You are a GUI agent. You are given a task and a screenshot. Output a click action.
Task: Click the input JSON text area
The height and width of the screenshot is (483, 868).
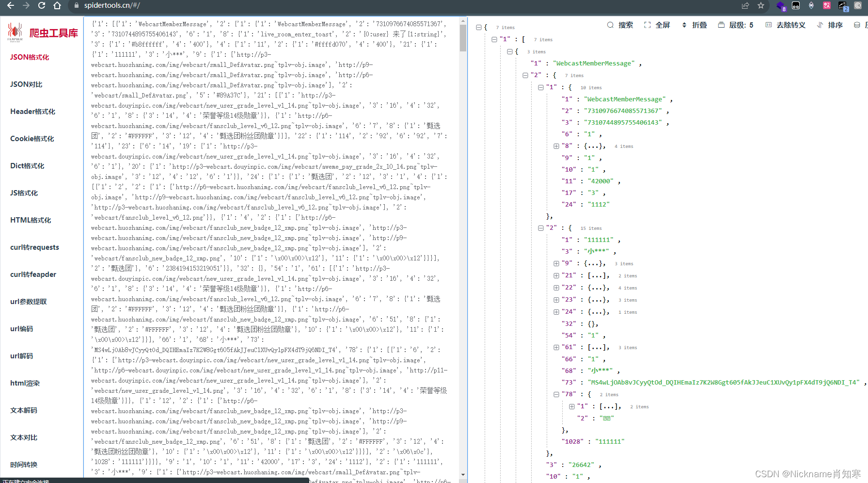(x=271, y=250)
